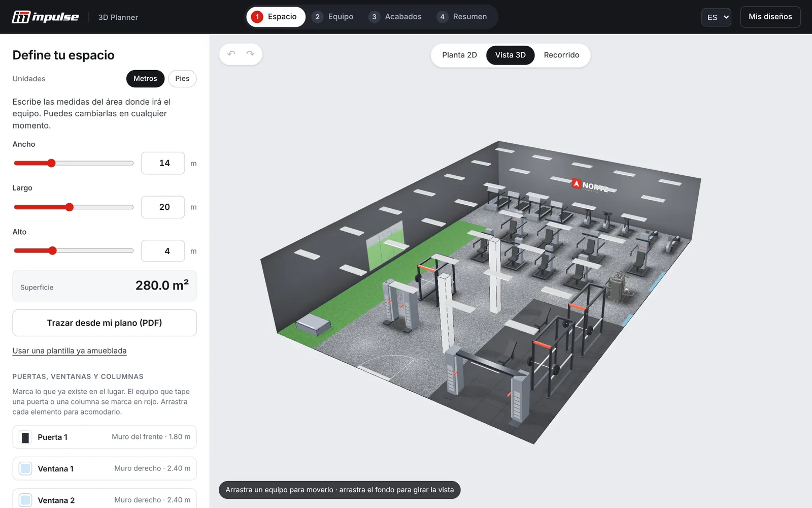Open the Recorrido walkthrough view
Image resolution: width=812 pixels, height=508 pixels.
point(561,55)
